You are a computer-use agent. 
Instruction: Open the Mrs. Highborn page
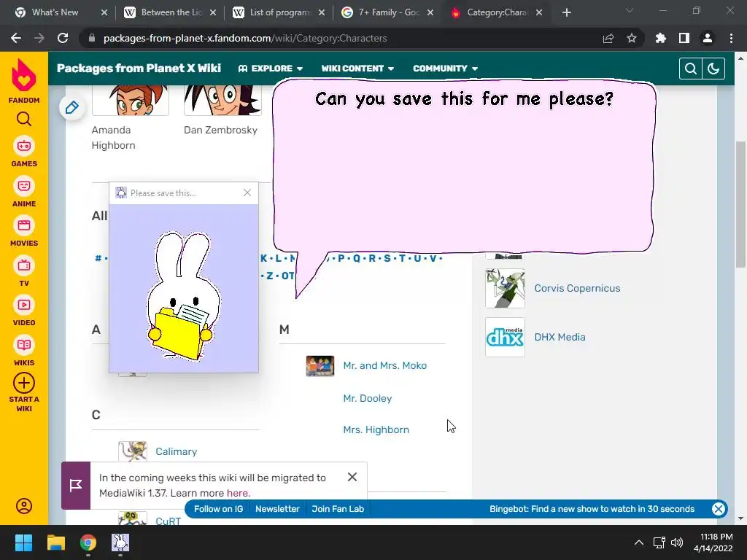[376, 429]
